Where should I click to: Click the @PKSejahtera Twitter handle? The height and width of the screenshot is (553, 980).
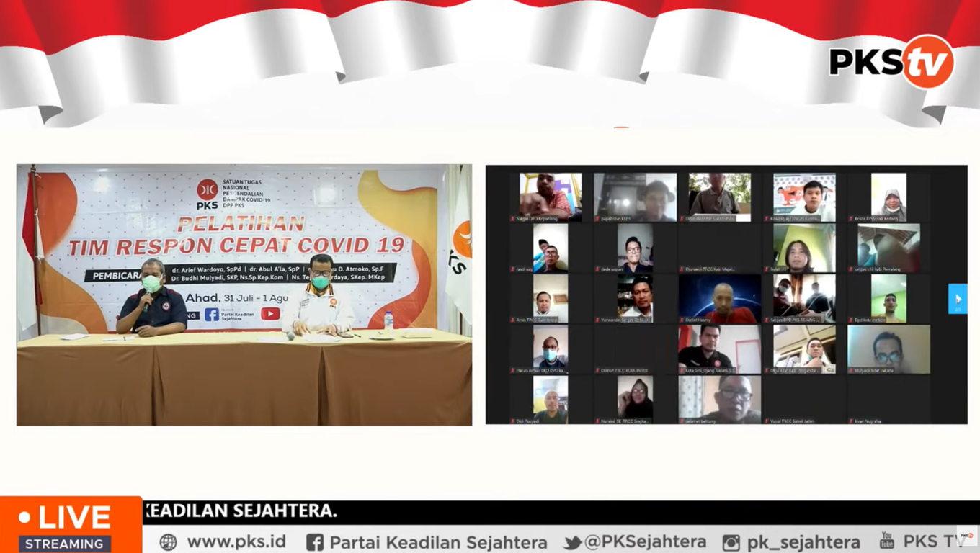(645, 542)
